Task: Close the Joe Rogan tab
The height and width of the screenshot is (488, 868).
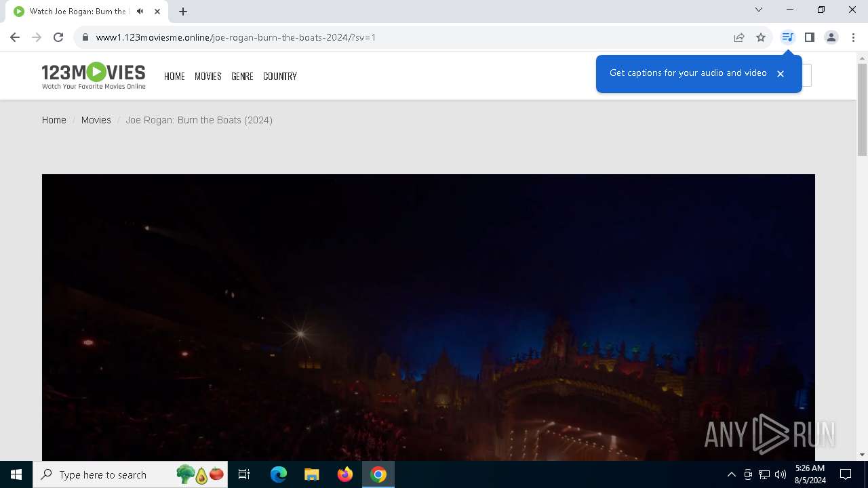Action: (x=157, y=12)
